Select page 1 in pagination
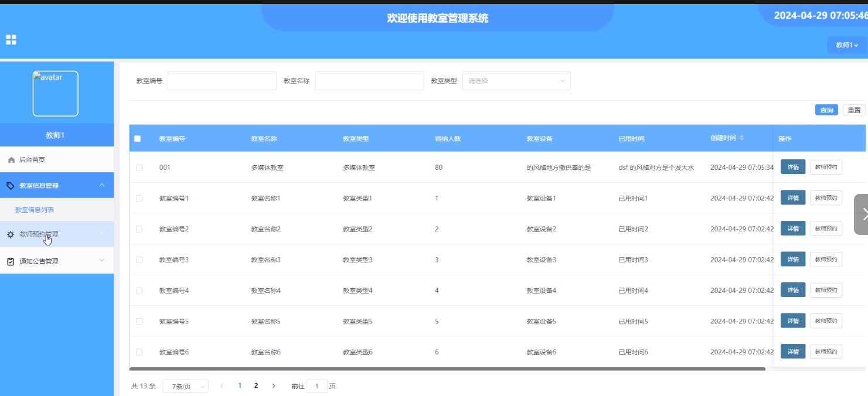 click(x=240, y=386)
